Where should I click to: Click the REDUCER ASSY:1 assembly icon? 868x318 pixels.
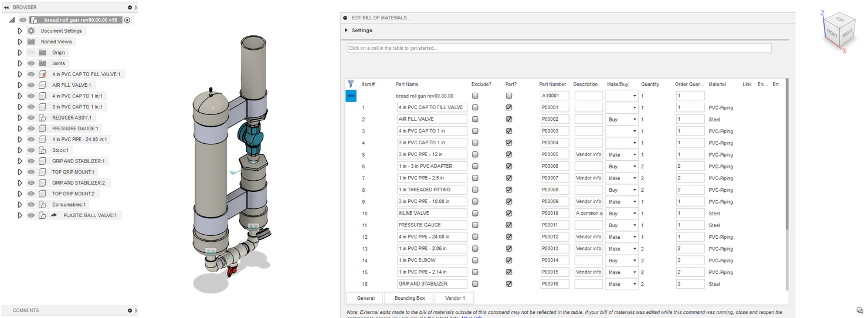tap(42, 117)
